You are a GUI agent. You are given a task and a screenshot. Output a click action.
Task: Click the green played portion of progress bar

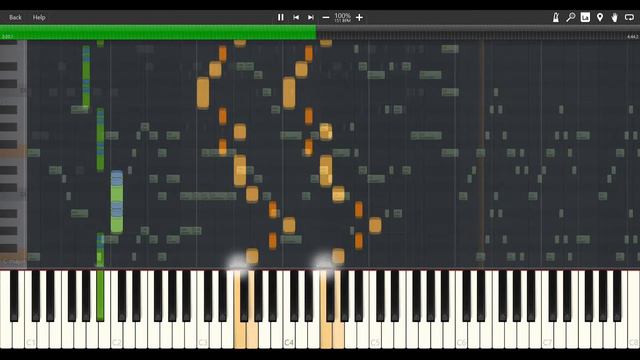[x=158, y=32]
